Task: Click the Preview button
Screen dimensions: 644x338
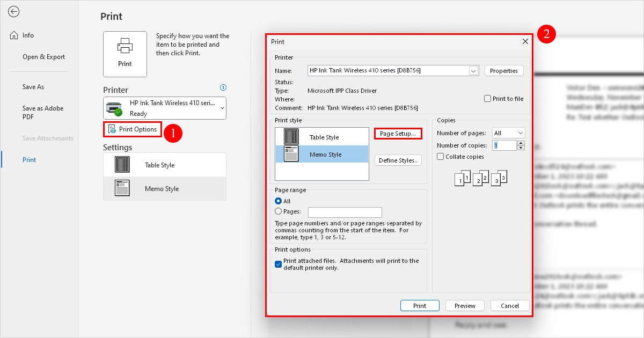Action: [x=465, y=306]
